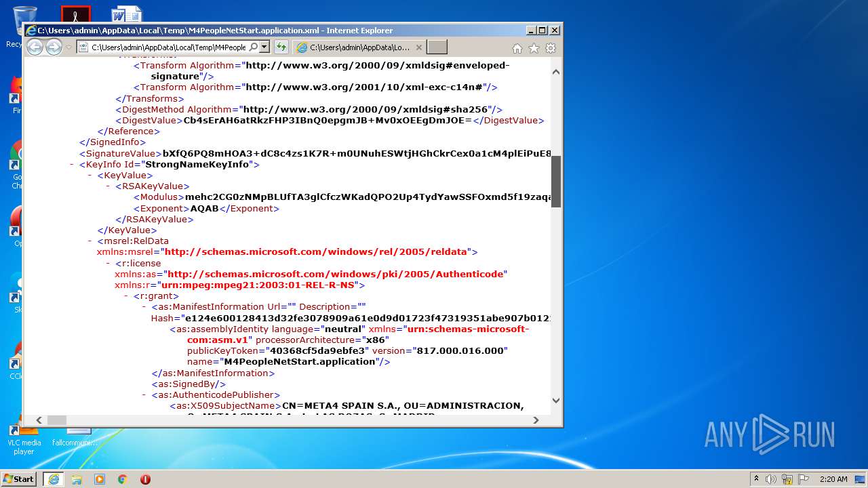Open a new blank tab

coord(437,47)
